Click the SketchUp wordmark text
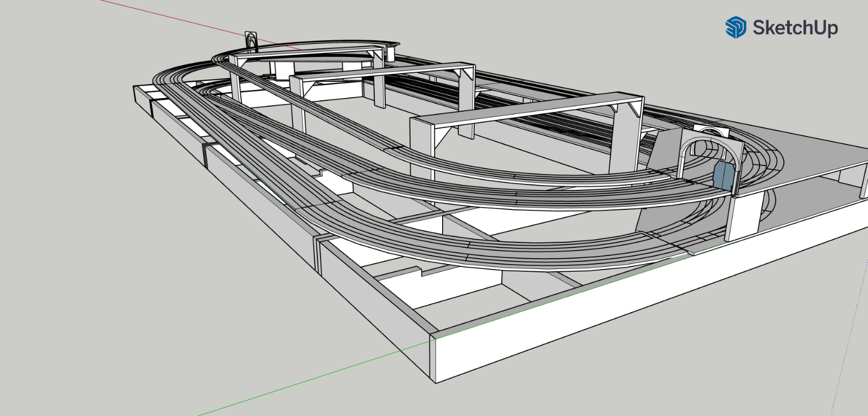Screen dimensions: 868x416 [795, 27]
